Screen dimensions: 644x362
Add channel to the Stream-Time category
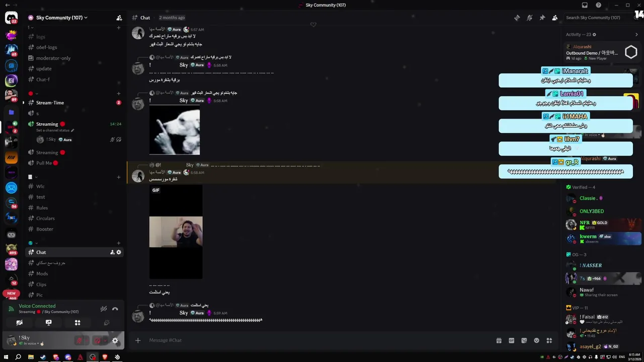(x=119, y=94)
